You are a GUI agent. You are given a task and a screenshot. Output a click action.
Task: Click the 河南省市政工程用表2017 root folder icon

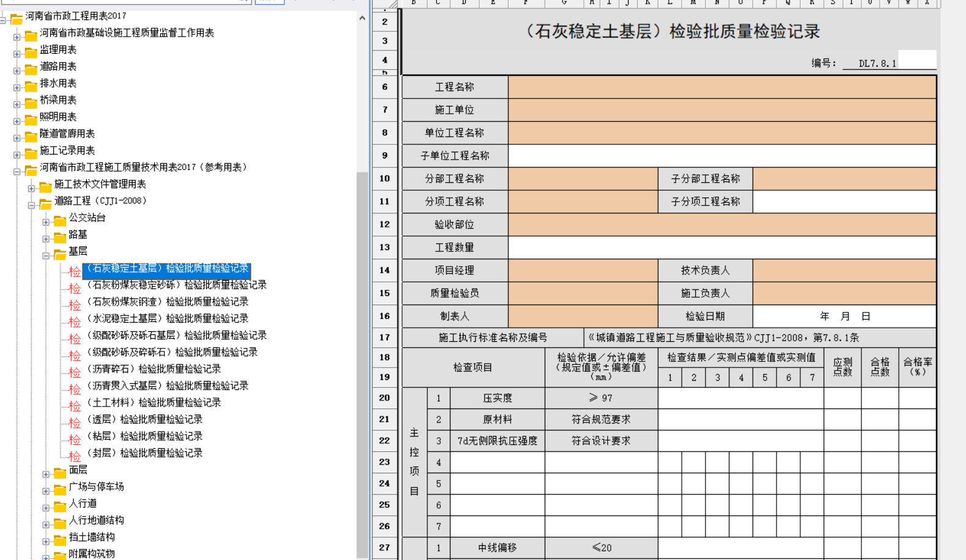17,19
